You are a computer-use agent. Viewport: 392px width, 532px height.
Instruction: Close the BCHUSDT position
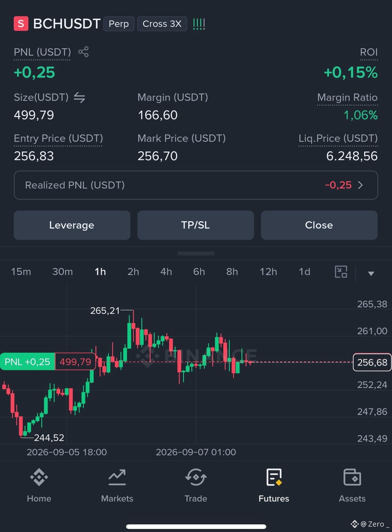(319, 225)
